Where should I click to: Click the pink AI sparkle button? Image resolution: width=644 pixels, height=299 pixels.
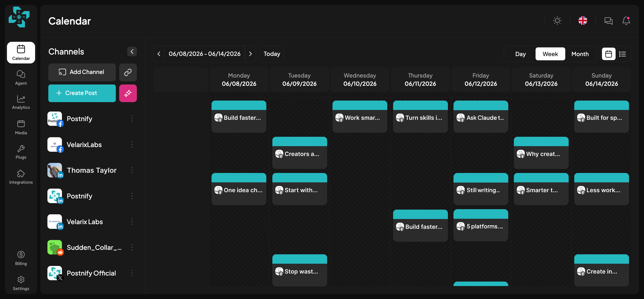(x=128, y=93)
